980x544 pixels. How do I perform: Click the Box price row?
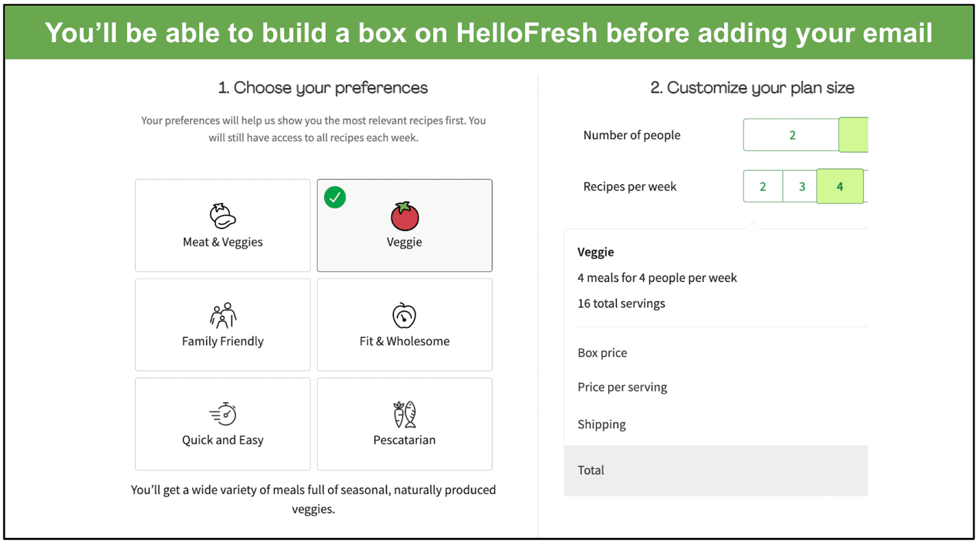[716, 353]
